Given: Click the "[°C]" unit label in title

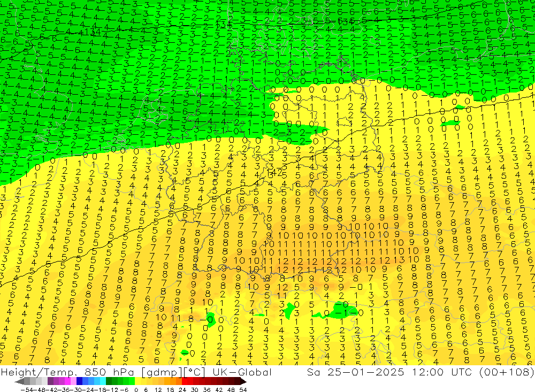Looking at the screenshot, I should (x=195, y=372).
